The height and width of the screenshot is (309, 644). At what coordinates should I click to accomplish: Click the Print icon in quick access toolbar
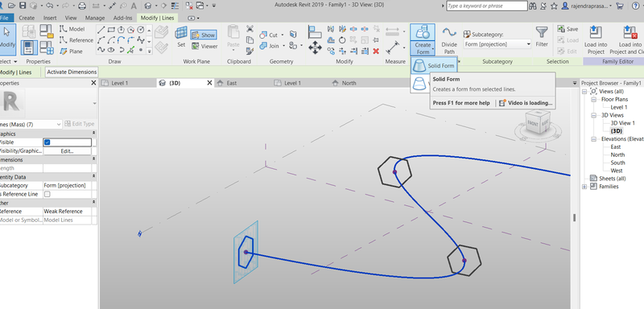[82, 6]
